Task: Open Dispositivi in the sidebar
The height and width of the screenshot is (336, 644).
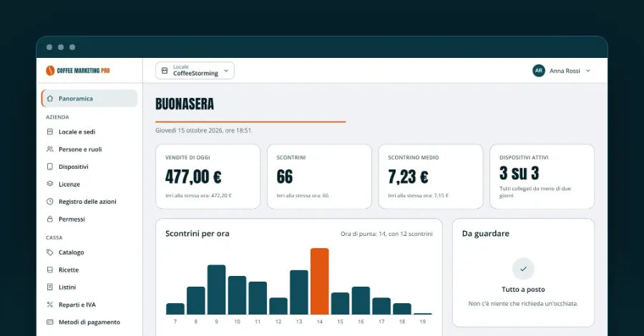Action: [89, 167]
